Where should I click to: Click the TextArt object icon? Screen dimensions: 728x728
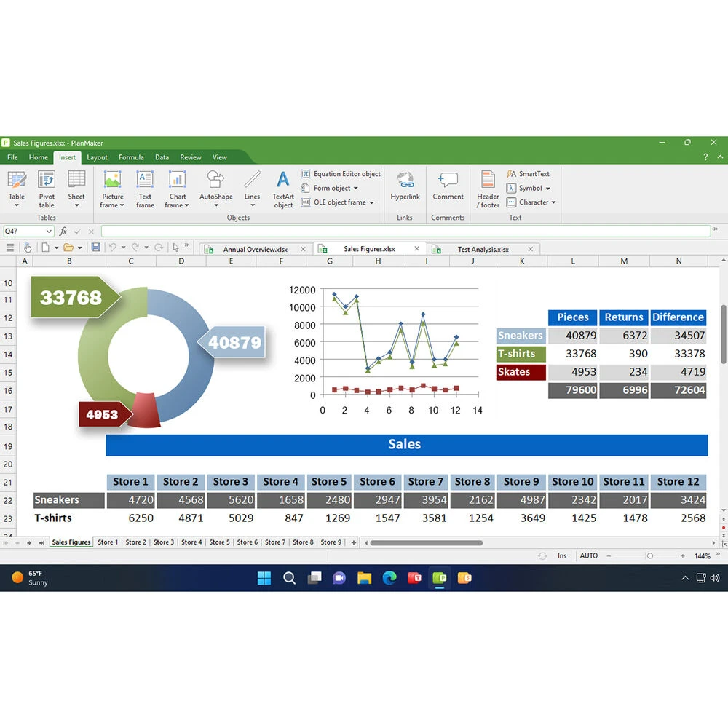tap(283, 189)
